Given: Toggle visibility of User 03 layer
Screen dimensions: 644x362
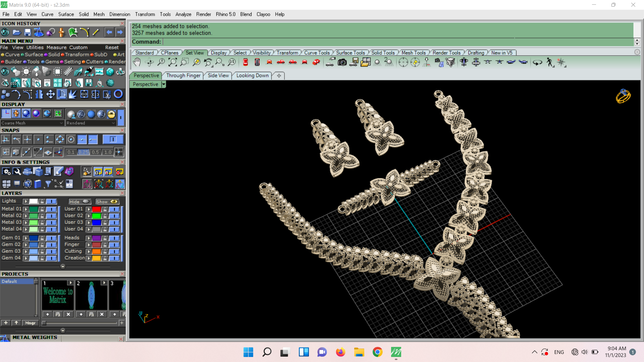Looking at the screenshot, I should point(114,223).
